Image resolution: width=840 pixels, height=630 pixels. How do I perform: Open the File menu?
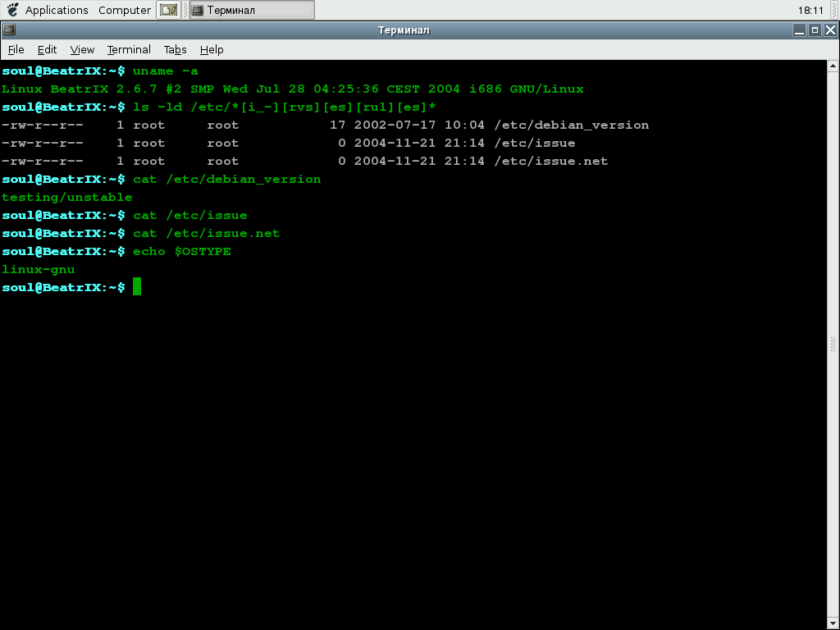click(x=16, y=50)
